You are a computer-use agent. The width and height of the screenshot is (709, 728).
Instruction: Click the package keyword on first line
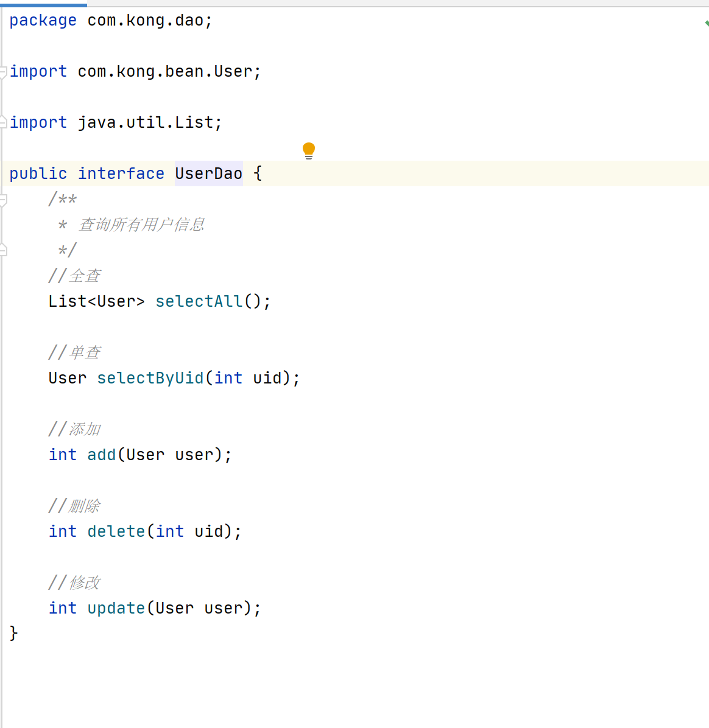tap(43, 21)
